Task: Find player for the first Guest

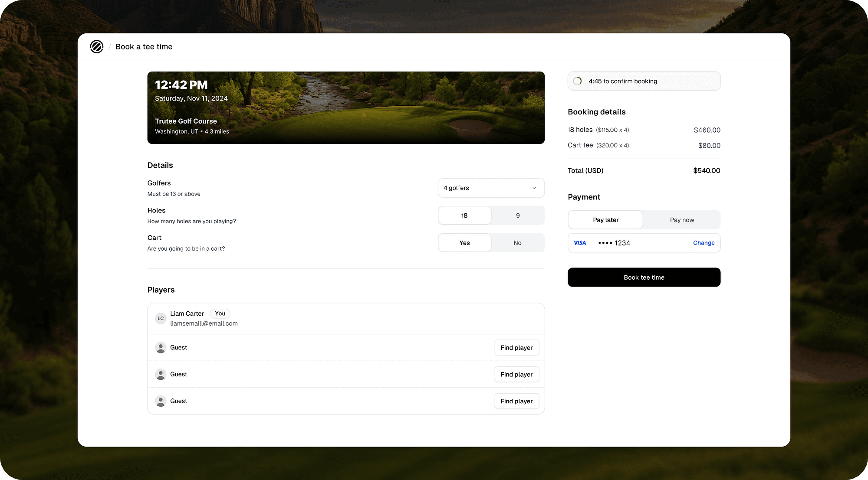Action: 516,348
